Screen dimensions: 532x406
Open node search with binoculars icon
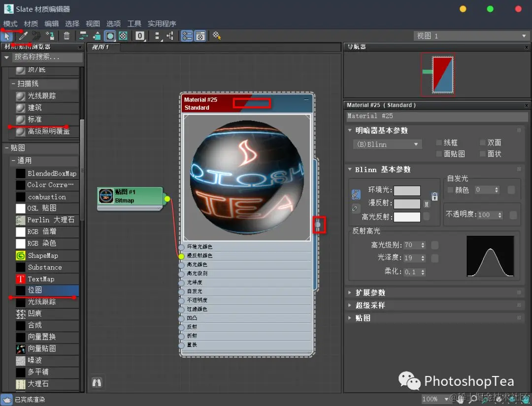(97, 382)
